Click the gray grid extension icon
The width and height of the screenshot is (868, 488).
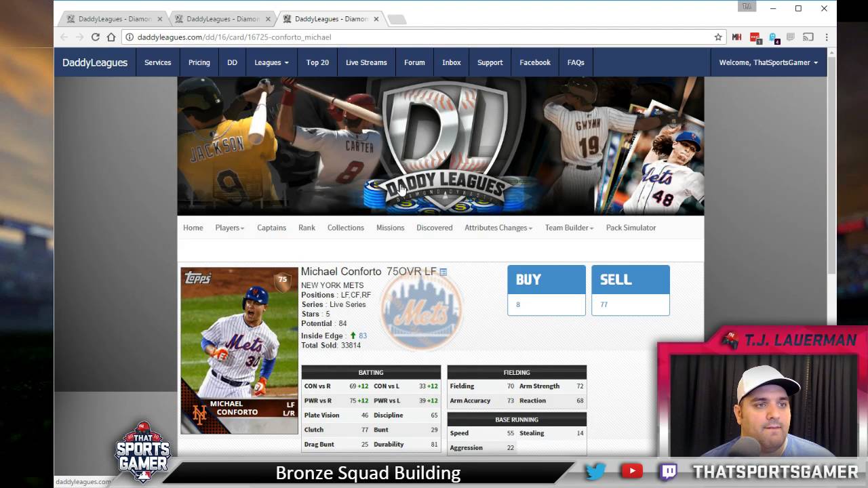click(791, 37)
